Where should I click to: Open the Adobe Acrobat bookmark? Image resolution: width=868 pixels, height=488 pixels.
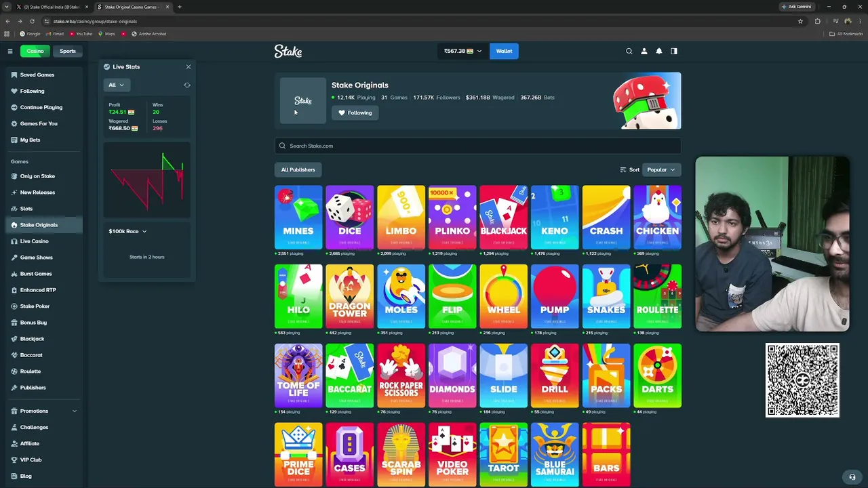point(149,34)
